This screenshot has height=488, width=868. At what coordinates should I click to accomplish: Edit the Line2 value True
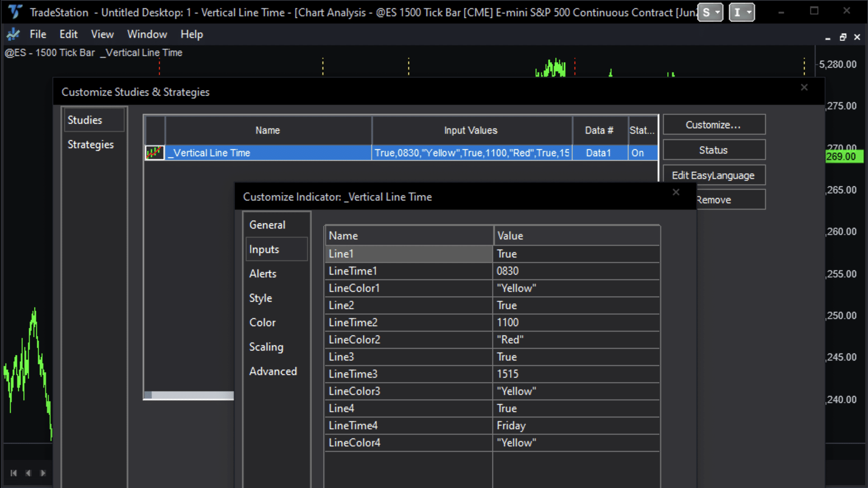click(576, 305)
